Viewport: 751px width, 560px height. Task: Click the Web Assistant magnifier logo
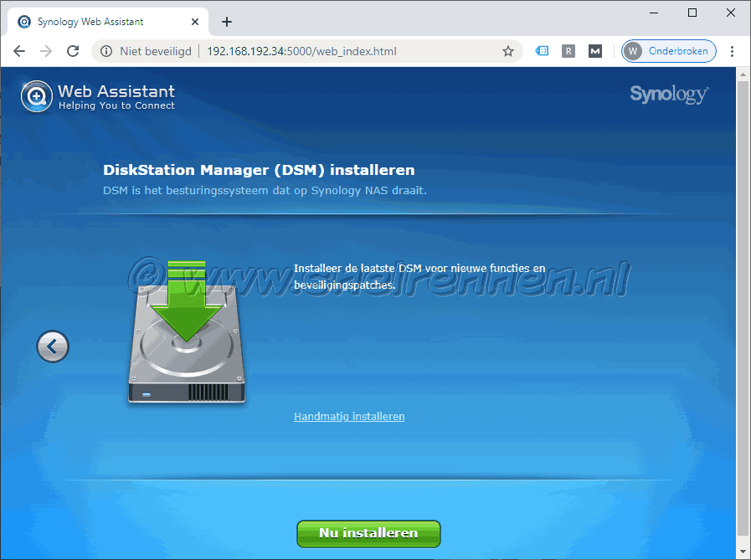(36, 96)
